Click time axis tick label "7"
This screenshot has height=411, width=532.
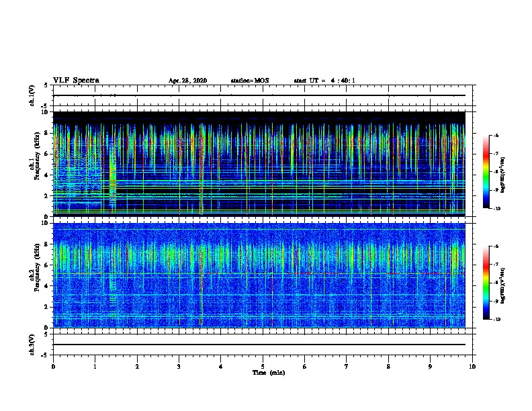[347, 367]
